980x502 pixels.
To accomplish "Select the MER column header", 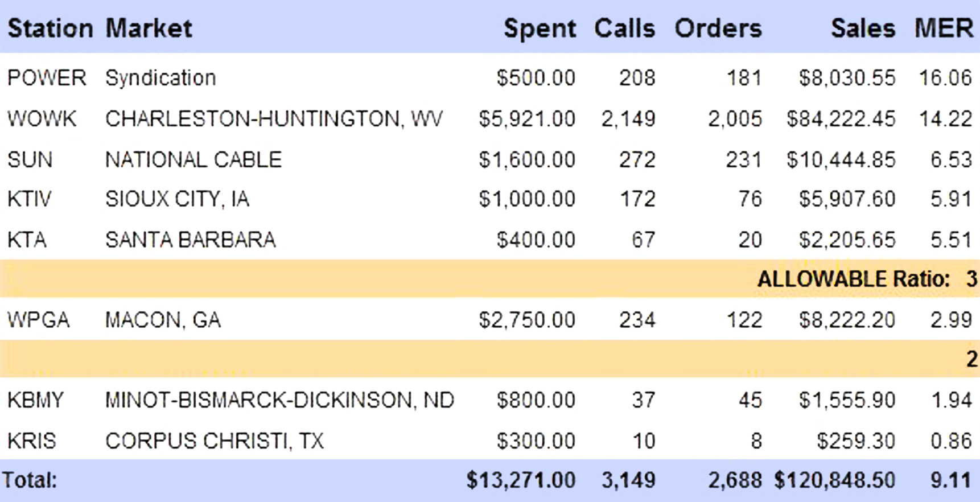I will pos(944,28).
